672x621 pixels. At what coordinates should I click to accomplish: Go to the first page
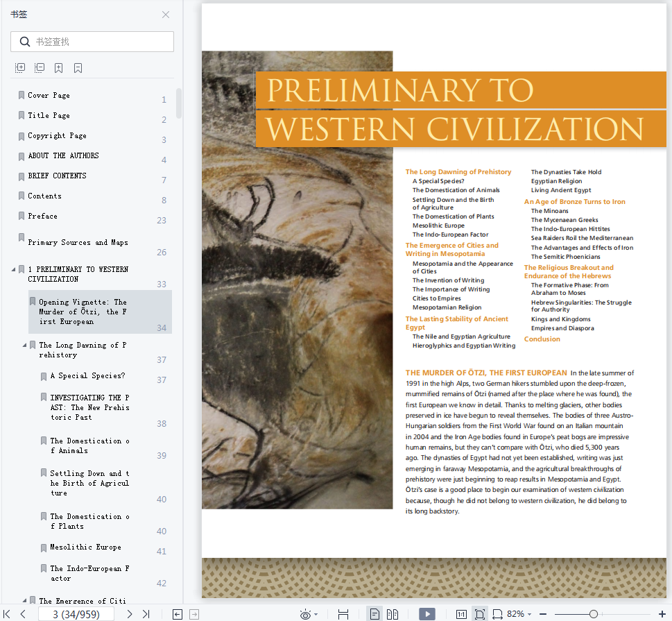(7, 614)
